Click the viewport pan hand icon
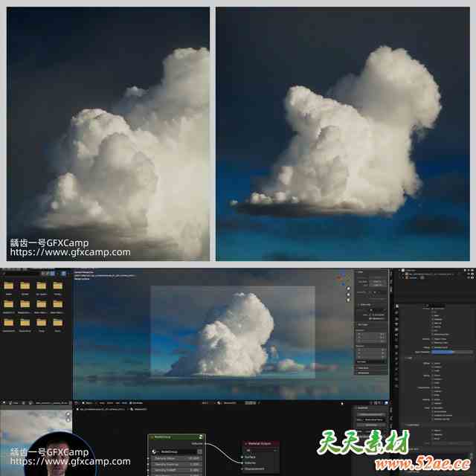The height and width of the screenshot is (476, 476). [348, 295]
